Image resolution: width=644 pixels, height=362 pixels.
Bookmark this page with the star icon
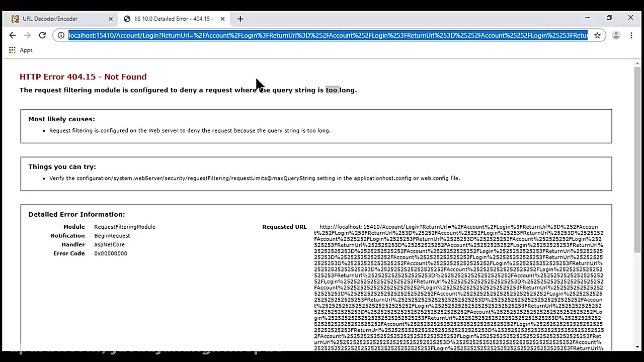(597, 35)
